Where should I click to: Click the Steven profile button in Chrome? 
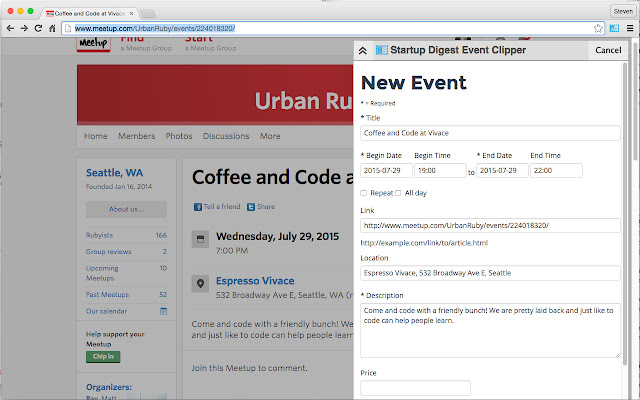(x=623, y=11)
